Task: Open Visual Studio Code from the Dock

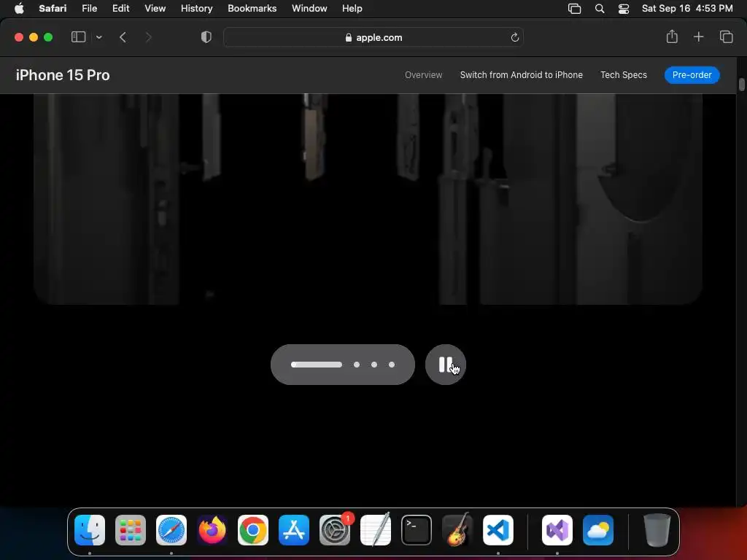Action: (498, 530)
